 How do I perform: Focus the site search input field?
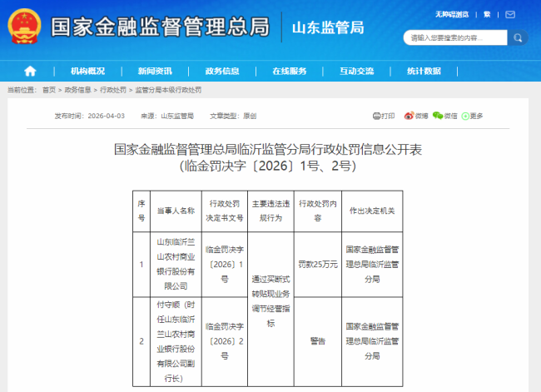pyautogui.click(x=455, y=37)
